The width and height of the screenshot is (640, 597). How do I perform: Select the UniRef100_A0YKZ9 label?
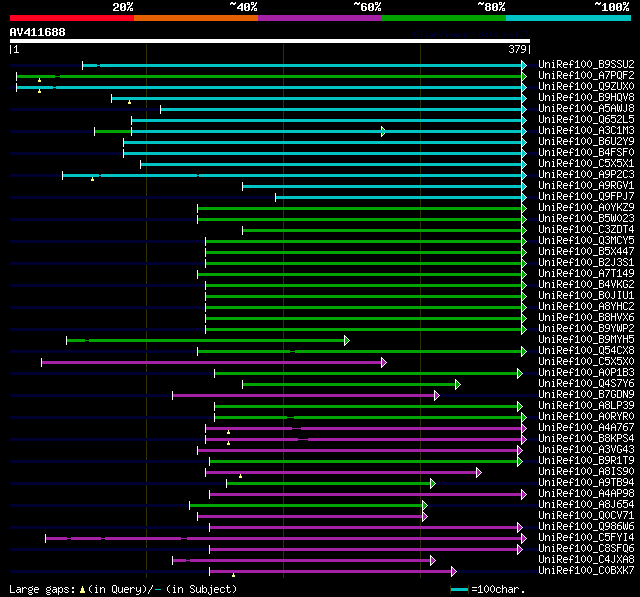pos(586,208)
